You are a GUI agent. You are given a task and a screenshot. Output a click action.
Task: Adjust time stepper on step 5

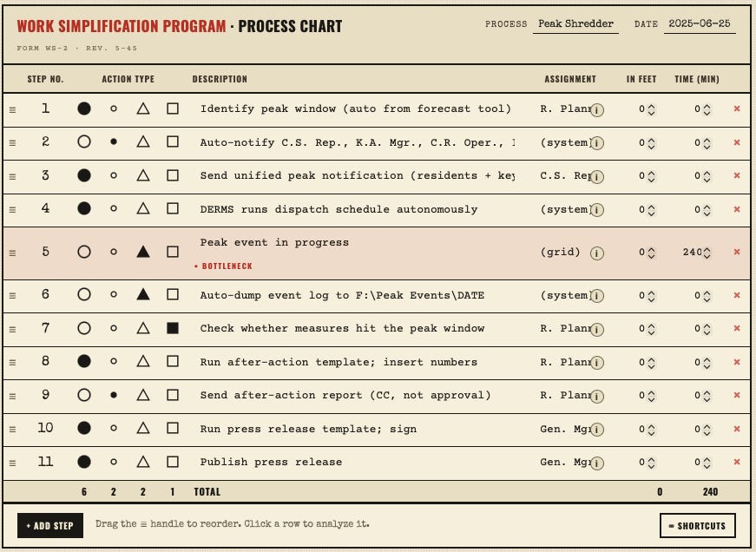707,253
